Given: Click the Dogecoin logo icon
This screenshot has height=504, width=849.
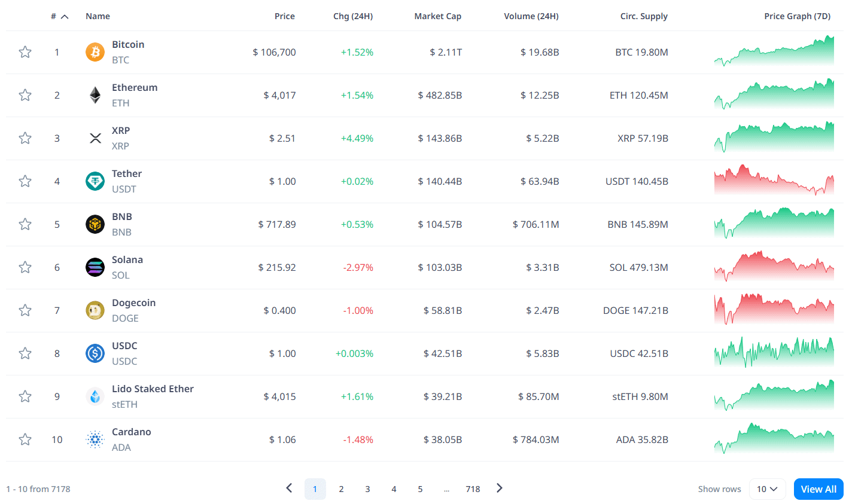Looking at the screenshot, I should tap(95, 310).
